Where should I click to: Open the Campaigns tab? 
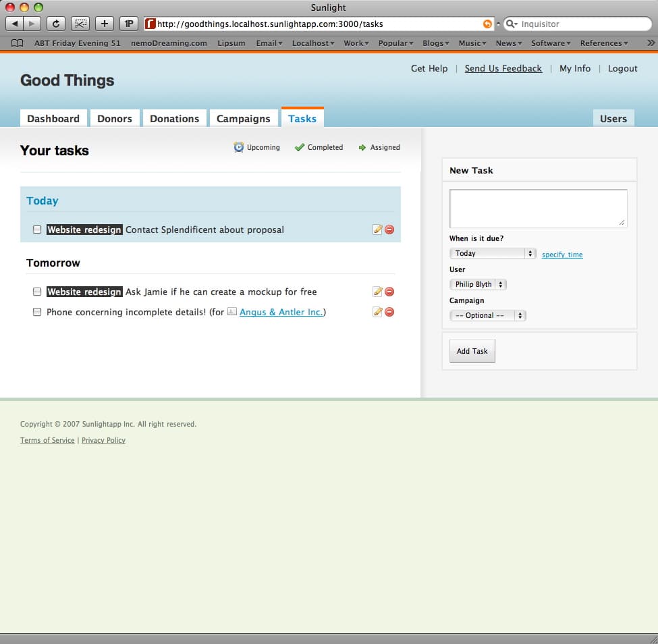(x=243, y=119)
